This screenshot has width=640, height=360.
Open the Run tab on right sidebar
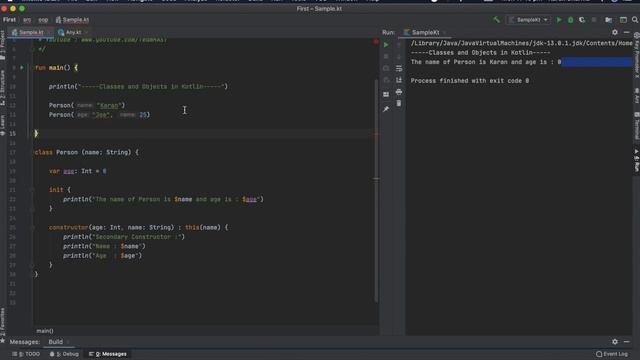636,160
